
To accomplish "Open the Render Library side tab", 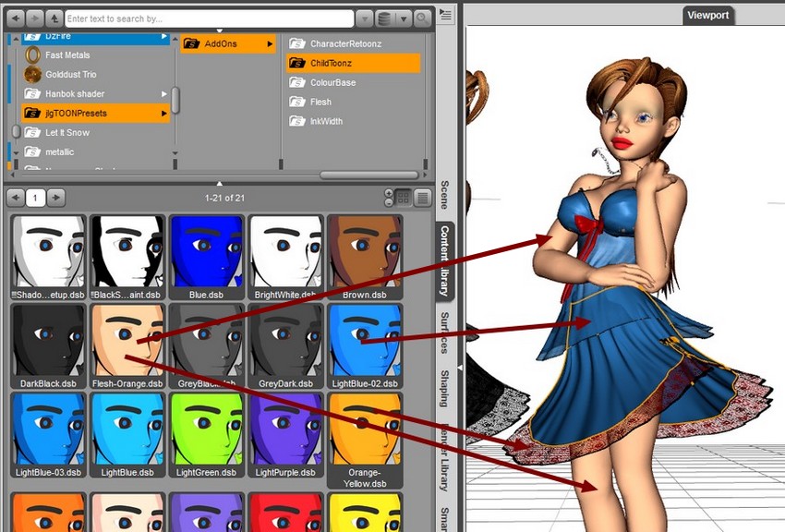I will click(x=444, y=456).
